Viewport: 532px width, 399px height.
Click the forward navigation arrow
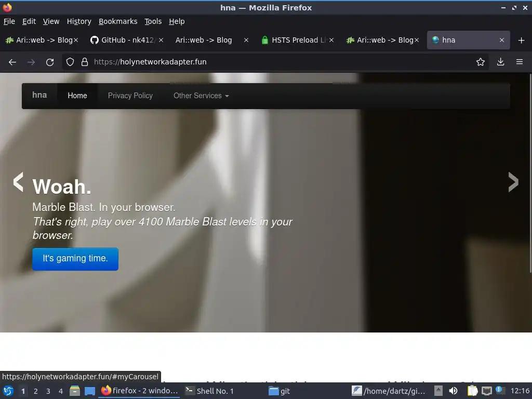point(31,62)
